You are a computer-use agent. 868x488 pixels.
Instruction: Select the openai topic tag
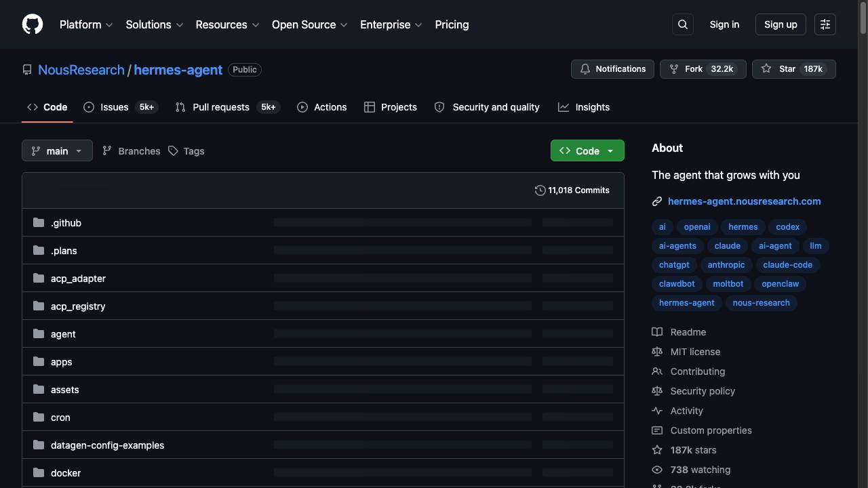point(697,227)
